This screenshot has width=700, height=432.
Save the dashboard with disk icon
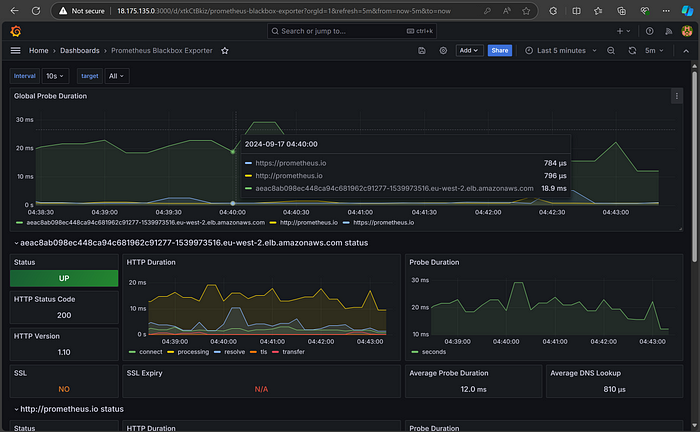[422, 50]
